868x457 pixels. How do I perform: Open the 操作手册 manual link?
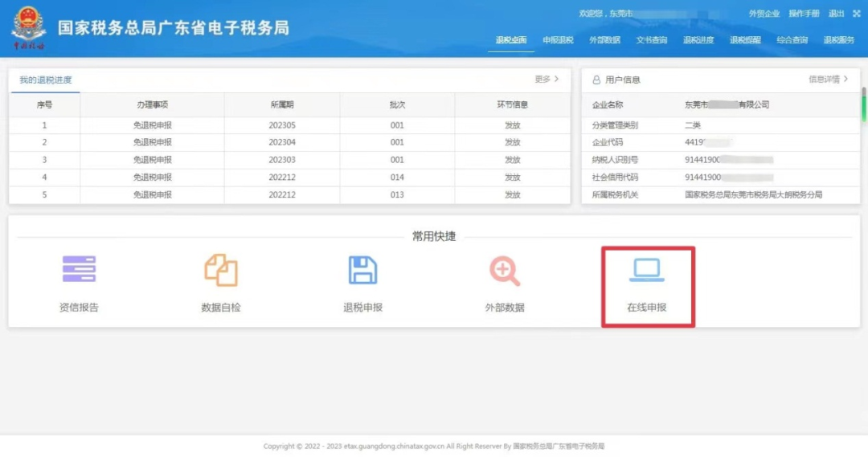coord(804,14)
